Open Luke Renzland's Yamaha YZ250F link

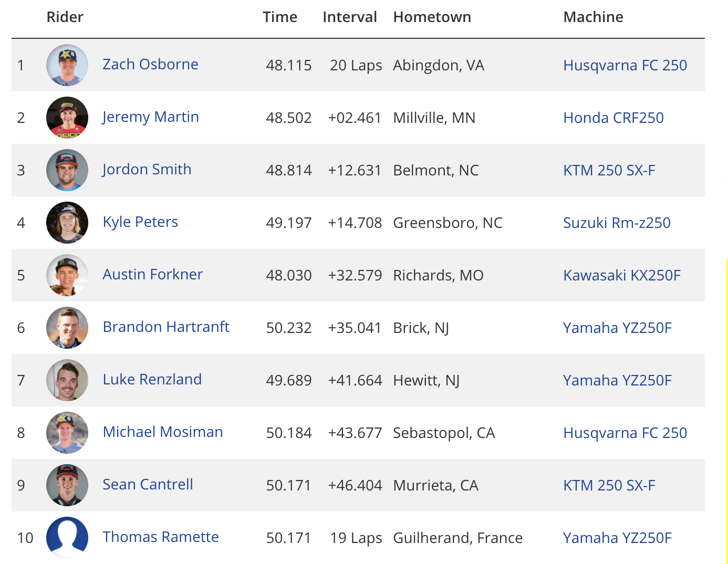click(x=617, y=380)
